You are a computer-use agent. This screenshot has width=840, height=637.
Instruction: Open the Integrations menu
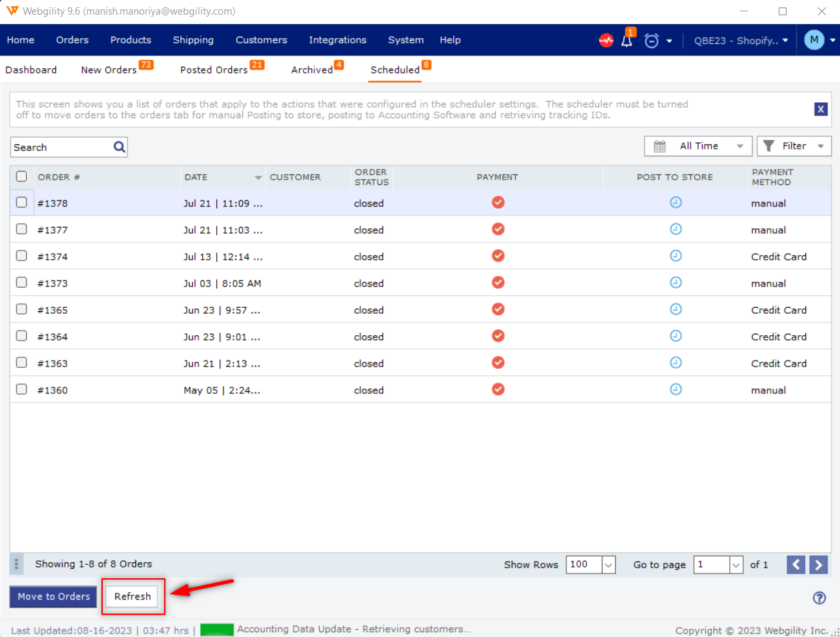tap(338, 40)
